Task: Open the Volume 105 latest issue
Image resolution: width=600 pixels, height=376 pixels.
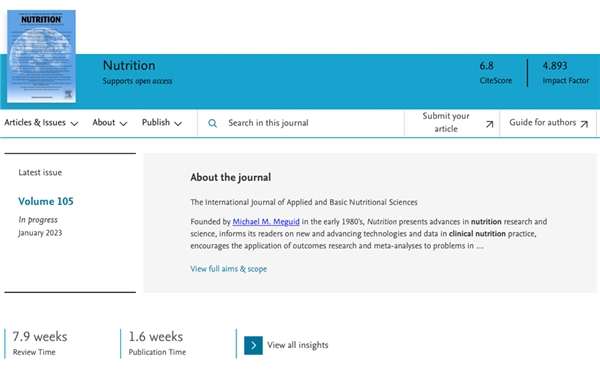Action: [x=46, y=202]
